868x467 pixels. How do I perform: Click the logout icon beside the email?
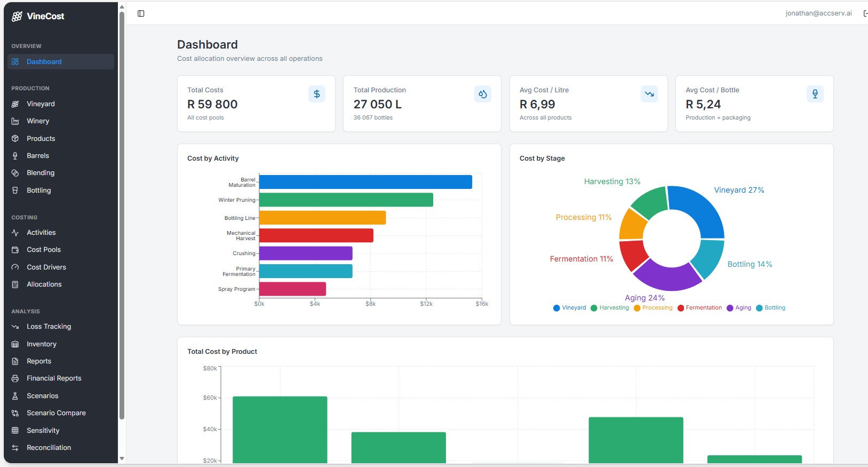[865, 13]
